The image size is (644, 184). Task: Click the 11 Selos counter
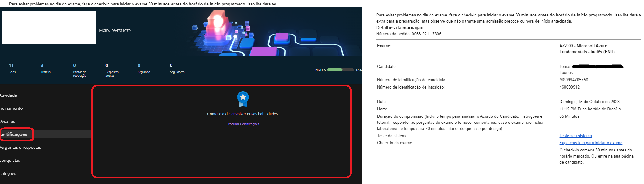pyautogui.click(x=12, y=68)
